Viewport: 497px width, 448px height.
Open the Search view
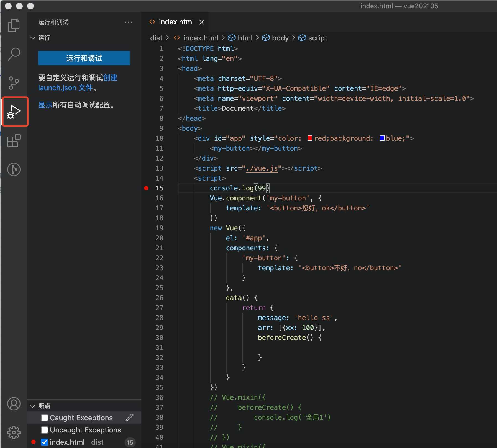click(14, 54)
